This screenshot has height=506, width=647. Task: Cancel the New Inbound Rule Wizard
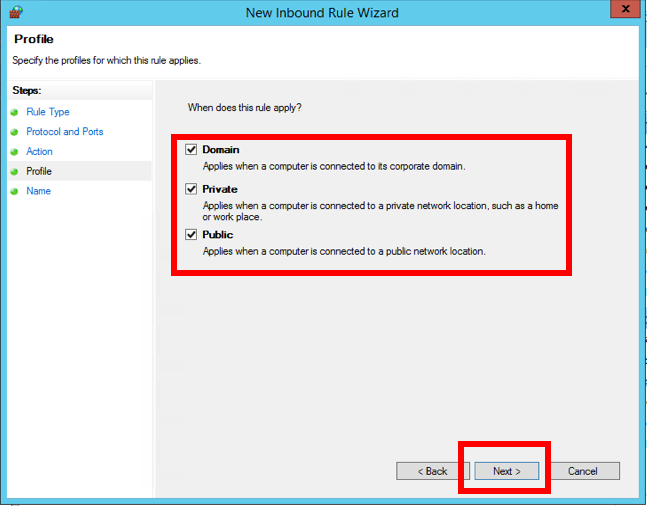coord(582,471)
